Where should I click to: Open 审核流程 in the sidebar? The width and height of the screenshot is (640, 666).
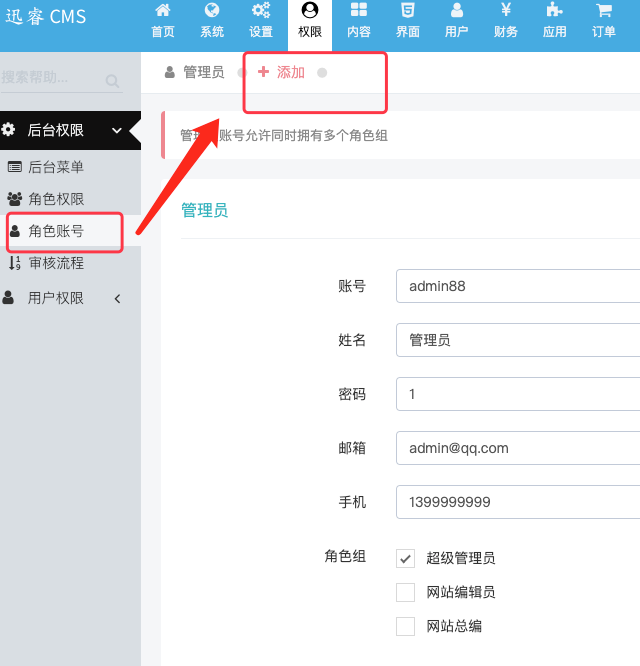56,263
